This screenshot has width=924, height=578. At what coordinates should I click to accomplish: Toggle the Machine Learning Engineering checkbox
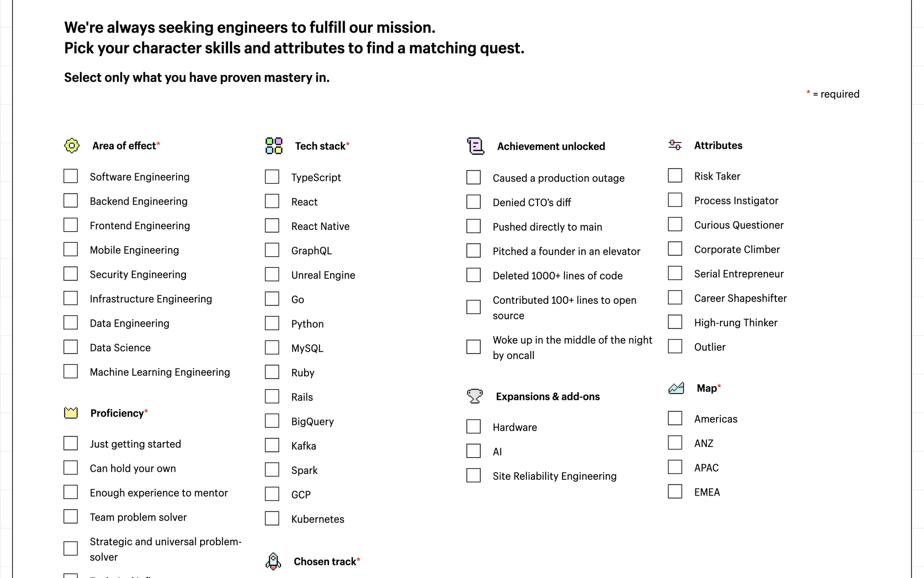coord(71,371)
